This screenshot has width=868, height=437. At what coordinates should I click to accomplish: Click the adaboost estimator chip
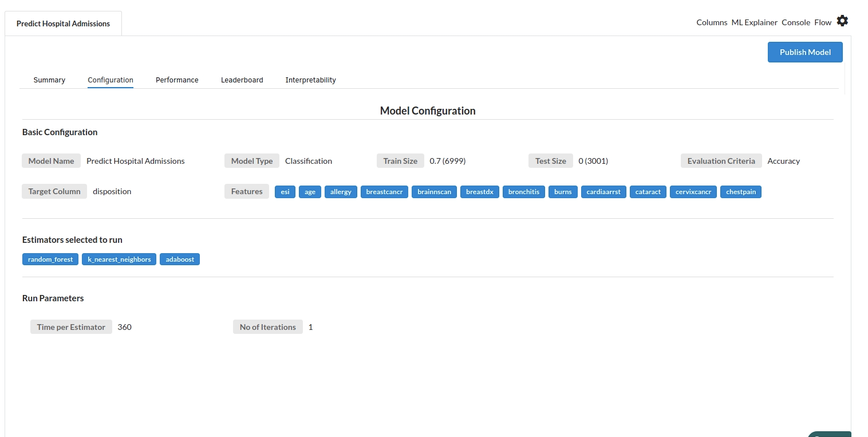tap(180, 259)
